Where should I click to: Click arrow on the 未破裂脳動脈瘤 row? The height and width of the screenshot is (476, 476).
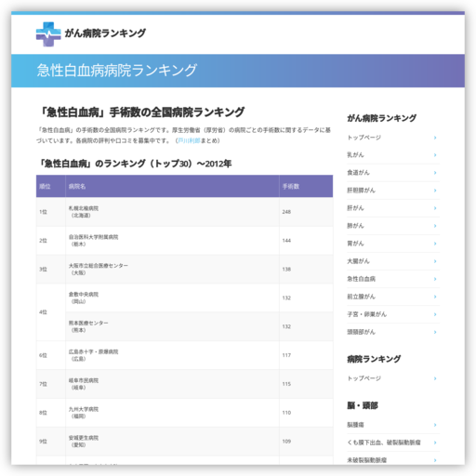[x=435, y=460]
